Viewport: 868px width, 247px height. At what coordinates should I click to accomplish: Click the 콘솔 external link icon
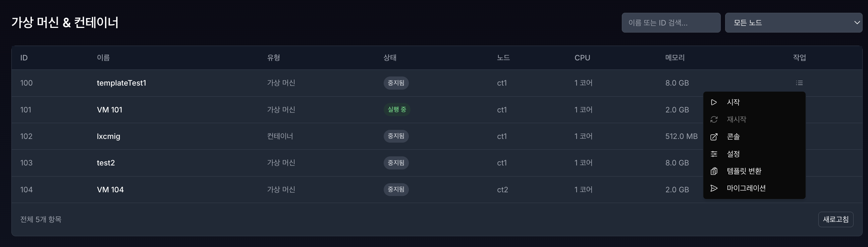pos(714,137)
